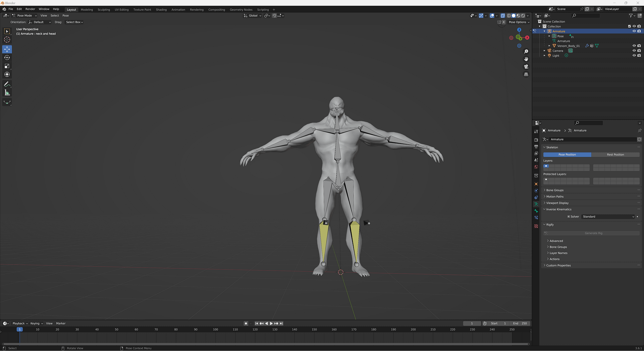Switch to orthographic grid view icon

tap(526, 75)
